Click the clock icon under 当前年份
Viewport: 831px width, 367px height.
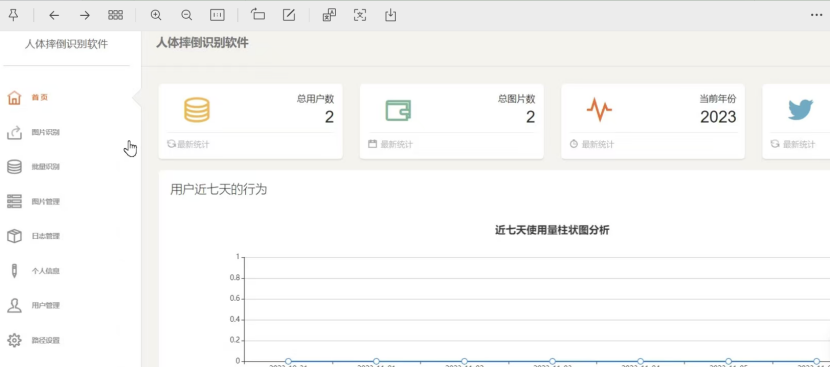[574, 144]
